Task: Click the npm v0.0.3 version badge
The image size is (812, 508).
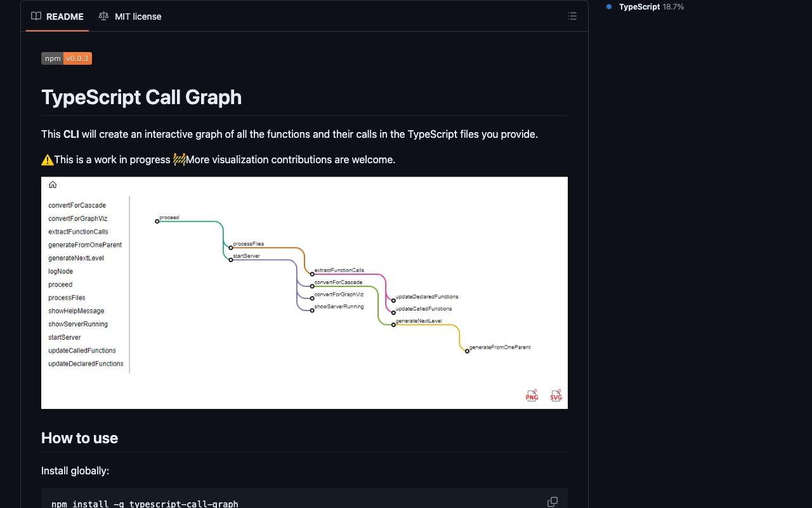Action: tap(67, 58)
